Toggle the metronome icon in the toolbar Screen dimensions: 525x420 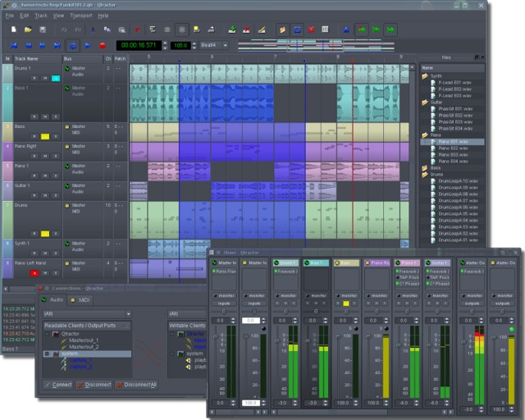click(346, 30)
